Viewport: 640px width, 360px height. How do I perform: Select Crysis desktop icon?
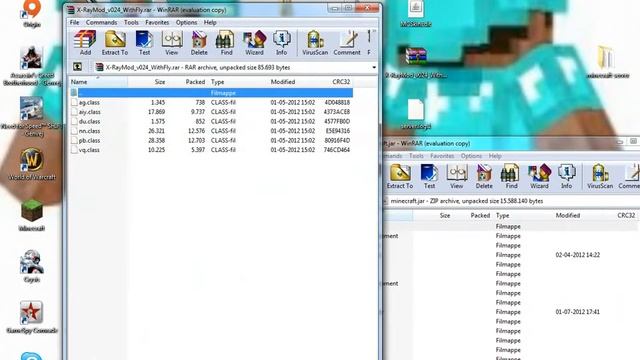click(x=32, y=266)
